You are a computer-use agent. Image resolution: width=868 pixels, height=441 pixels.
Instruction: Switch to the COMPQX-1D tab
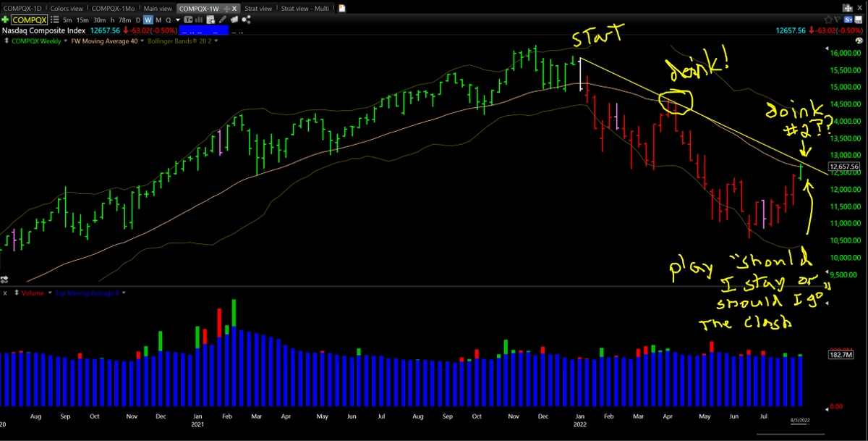tap(22, 9)
